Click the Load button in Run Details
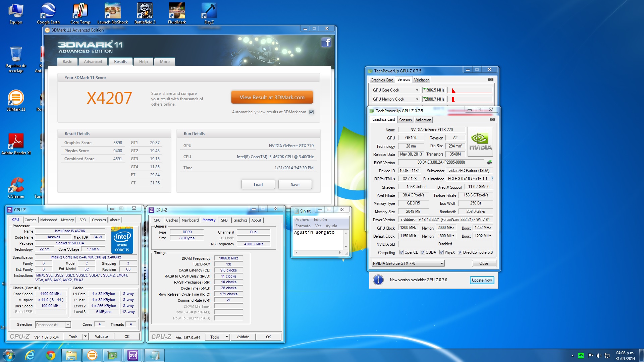This screenshot has height=362, width=644. coord(258,184)
